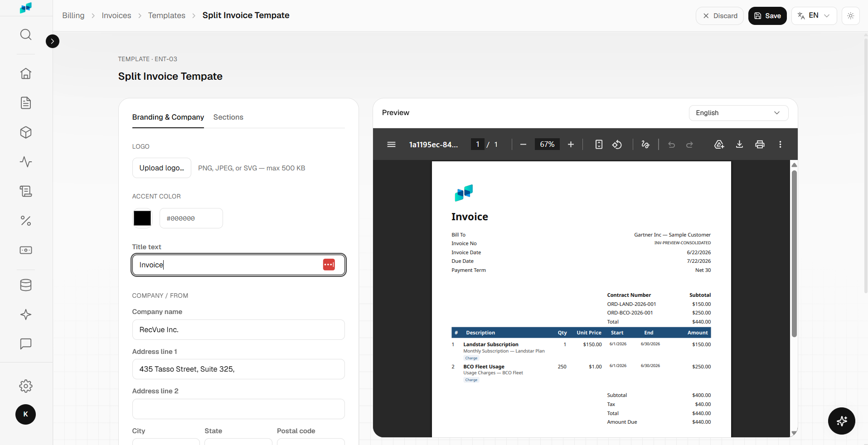Image resolution: width=868 pixels, height=445 pixels.
Task: Click the fit to page icon
Action: [599, 145]
